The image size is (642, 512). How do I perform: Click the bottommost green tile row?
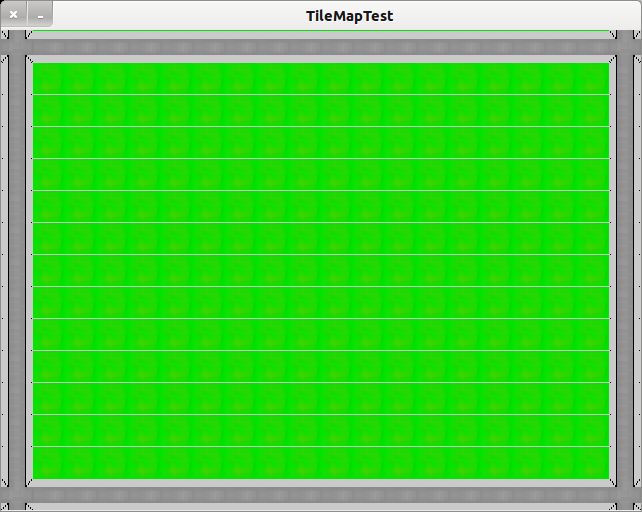(321, 463)
